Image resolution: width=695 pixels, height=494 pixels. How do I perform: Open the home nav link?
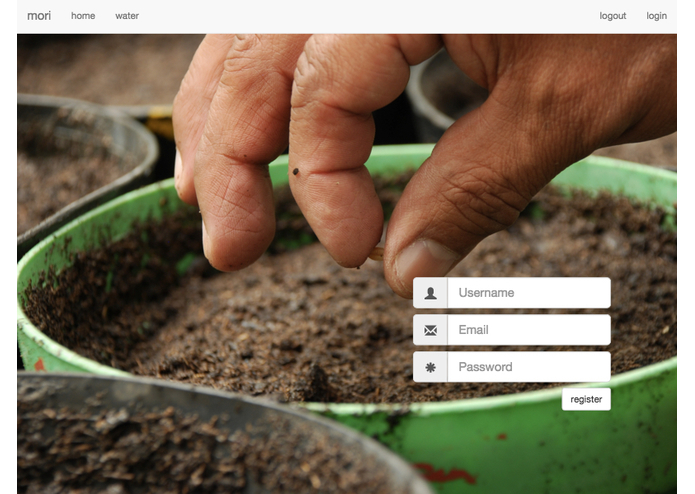tap(83, 16)
